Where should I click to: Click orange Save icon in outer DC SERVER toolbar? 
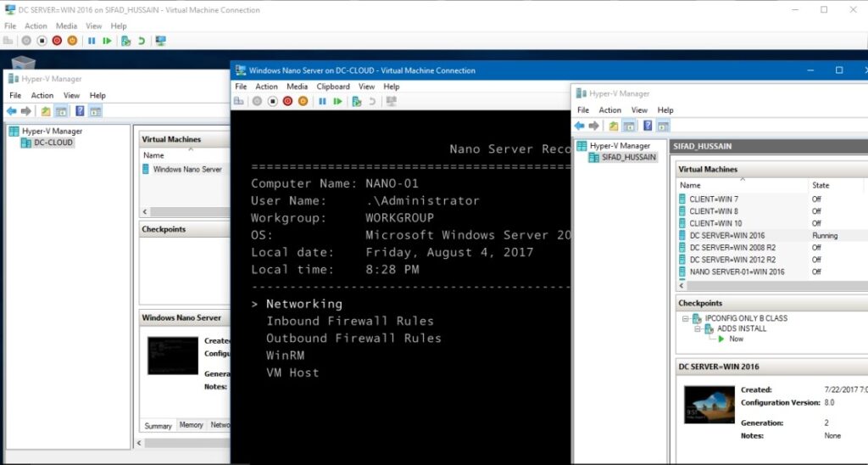point(72,41)
